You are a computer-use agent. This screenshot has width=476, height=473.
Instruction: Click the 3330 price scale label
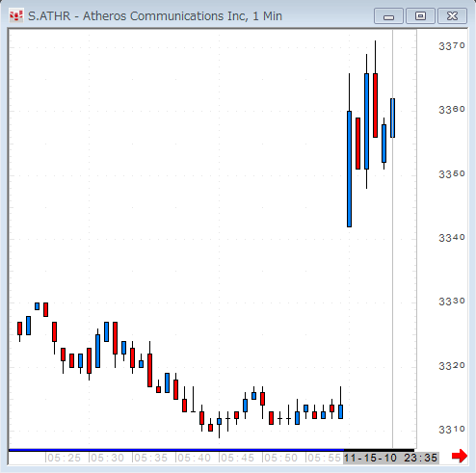[x=452, y=302]
